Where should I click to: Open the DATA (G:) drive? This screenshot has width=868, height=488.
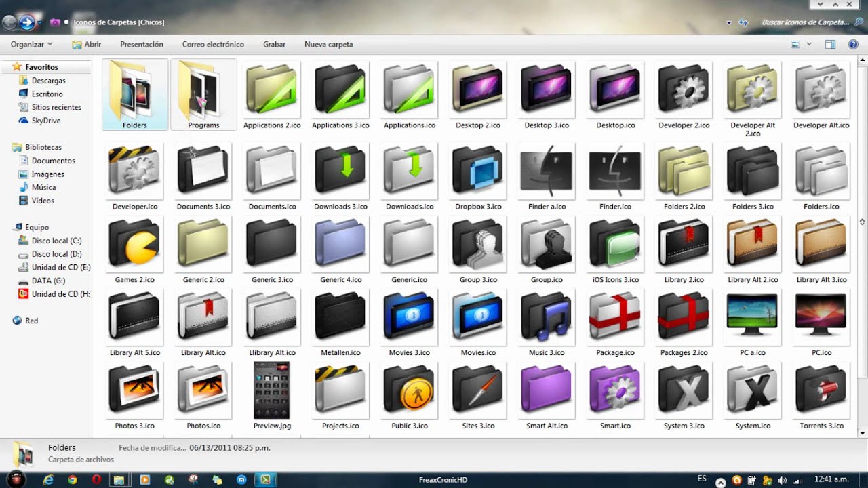(x=48, y=281)
